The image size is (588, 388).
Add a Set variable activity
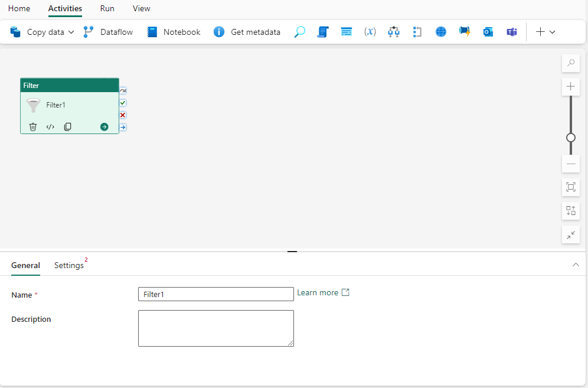click(370, 32)
